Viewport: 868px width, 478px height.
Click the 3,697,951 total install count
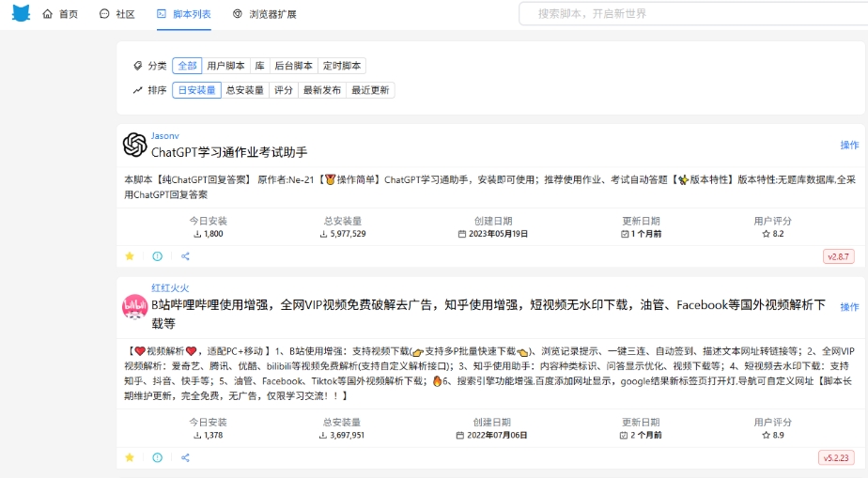(x=347, y=436)
